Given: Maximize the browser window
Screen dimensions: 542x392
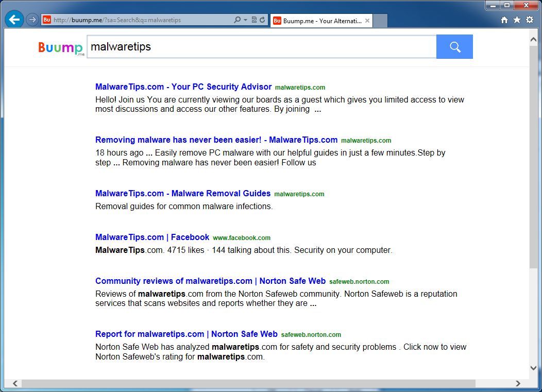Looking at the screenshot, I should (x=507, y=5).
